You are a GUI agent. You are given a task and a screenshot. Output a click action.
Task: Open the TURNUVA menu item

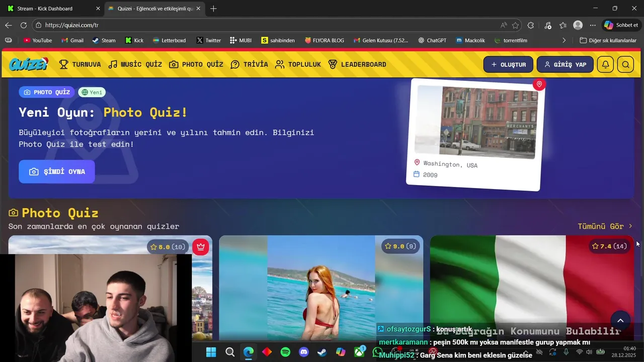pos(80,64)
